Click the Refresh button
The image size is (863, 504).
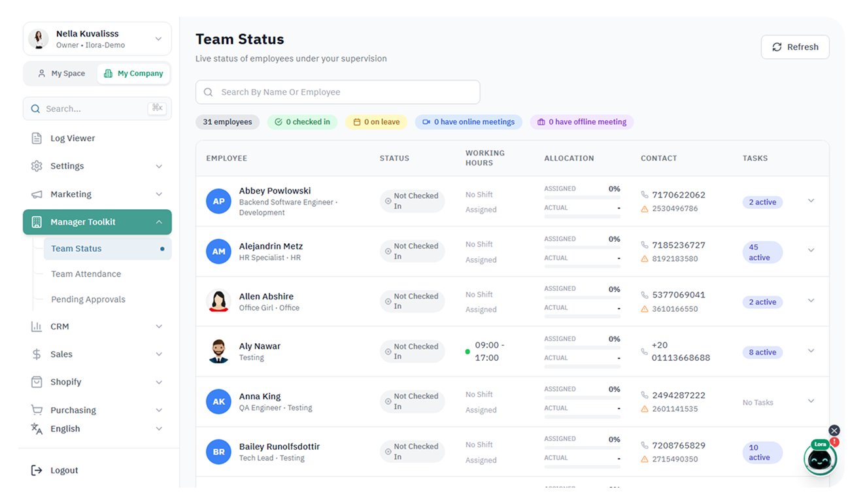795,47
